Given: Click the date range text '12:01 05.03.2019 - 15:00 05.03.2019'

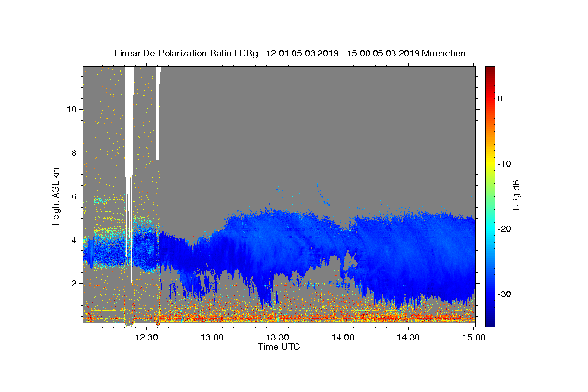Looking at the screenshot, I should [343, 53].
